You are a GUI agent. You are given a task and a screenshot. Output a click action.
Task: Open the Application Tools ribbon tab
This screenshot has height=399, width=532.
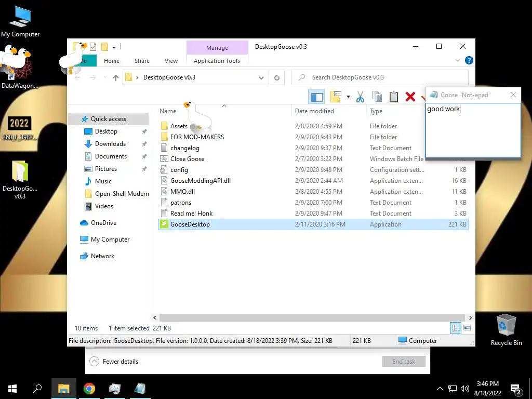click(x=217, y=61)
